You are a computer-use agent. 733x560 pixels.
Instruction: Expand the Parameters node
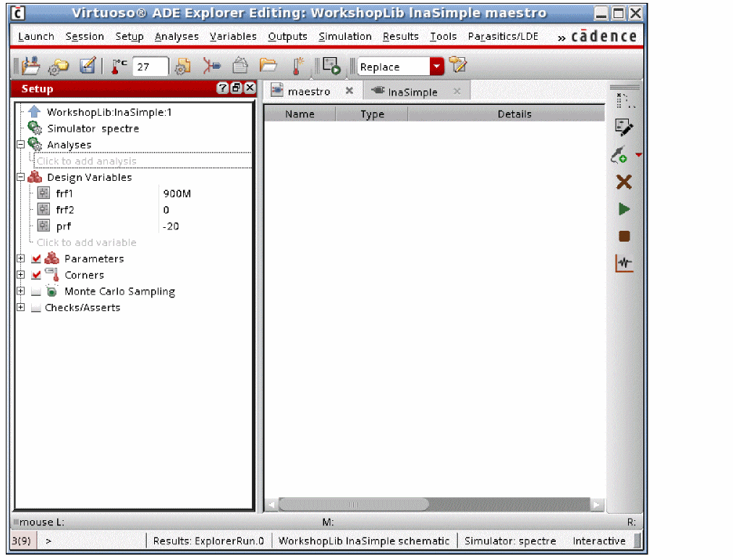20,258
